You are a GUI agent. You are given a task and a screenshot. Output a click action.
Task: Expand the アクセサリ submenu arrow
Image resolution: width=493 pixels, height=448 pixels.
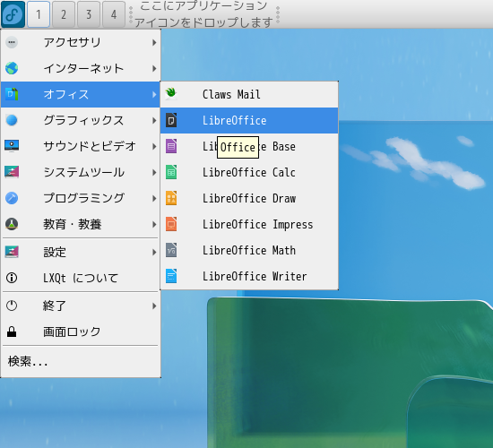154,42
